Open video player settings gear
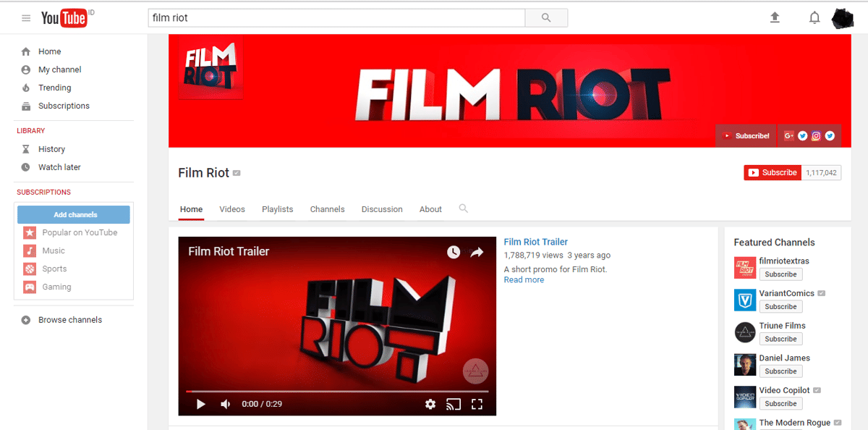Screen dimensions: 868x430 [430, 404]
